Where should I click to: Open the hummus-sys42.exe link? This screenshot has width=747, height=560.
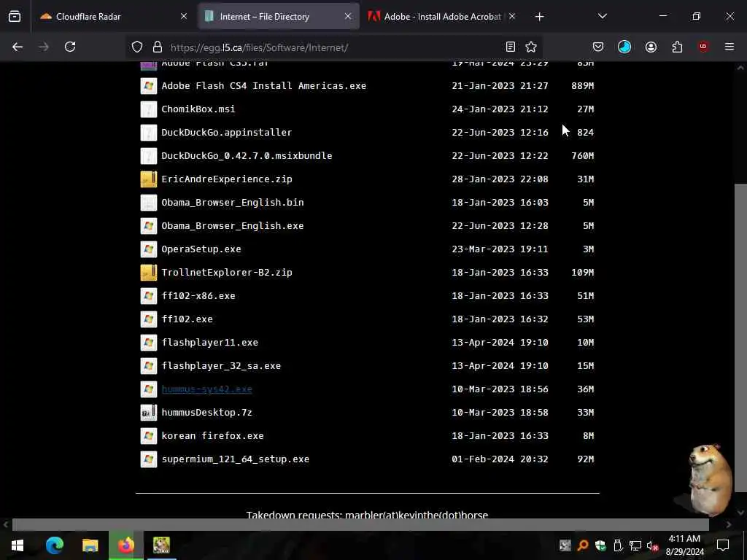(206, 389)
